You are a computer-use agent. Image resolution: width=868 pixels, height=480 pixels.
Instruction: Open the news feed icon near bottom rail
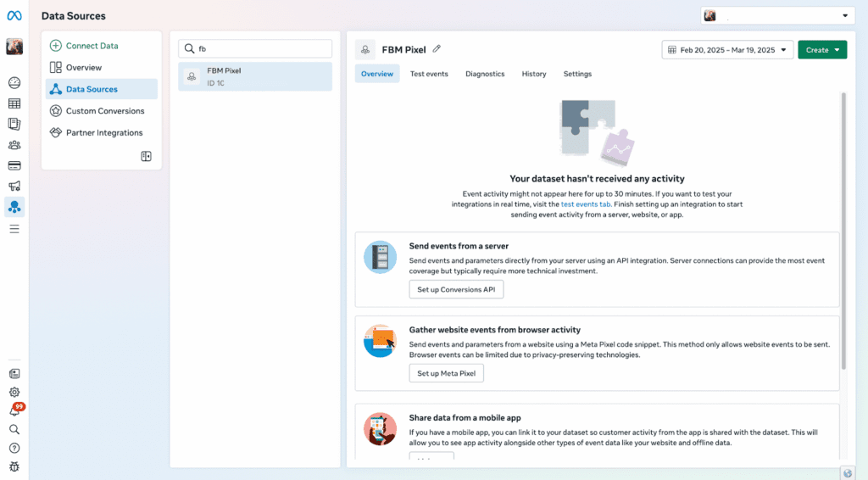[x=14, y=374]
